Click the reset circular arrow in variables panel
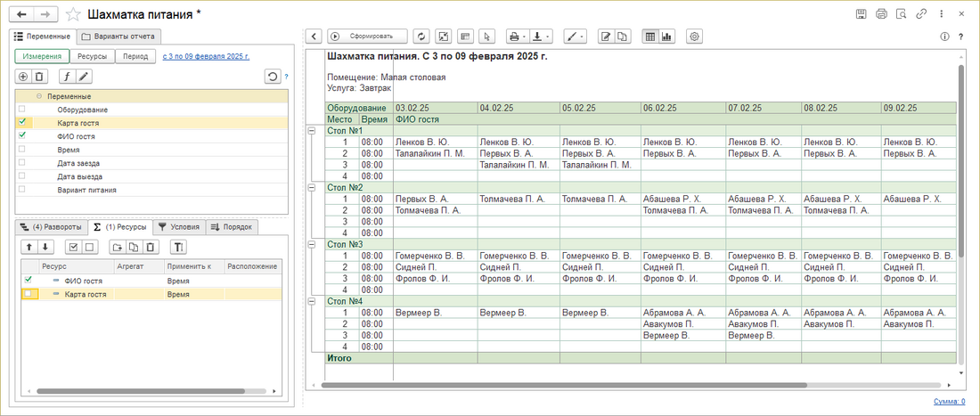 click(x=273, y=77)
